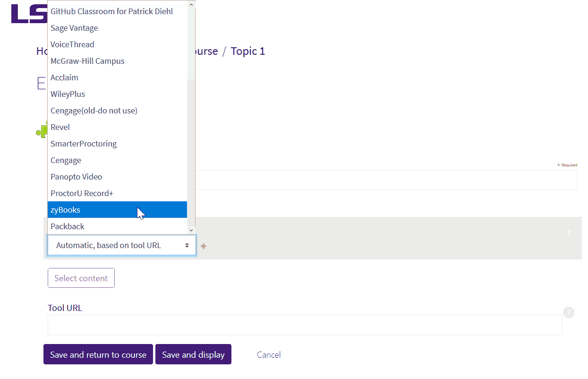Click the Select content button
This screenshot has height=379, width=588.
click(81, 278)
